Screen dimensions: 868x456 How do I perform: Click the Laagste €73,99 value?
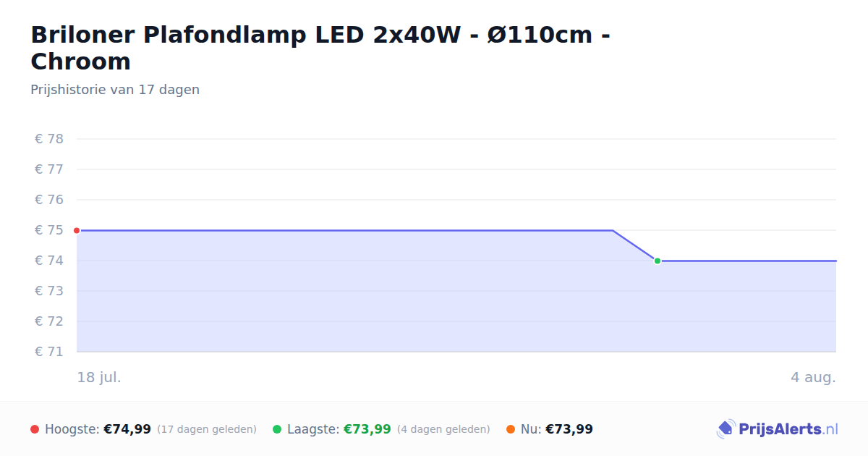coord(367,429)
